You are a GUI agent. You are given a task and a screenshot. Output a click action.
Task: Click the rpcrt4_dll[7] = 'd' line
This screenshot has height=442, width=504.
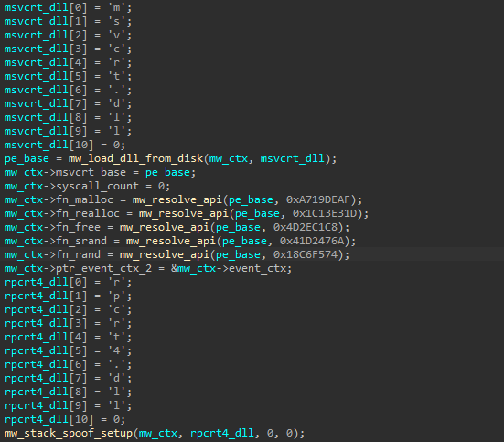click(x=68, y=378)
